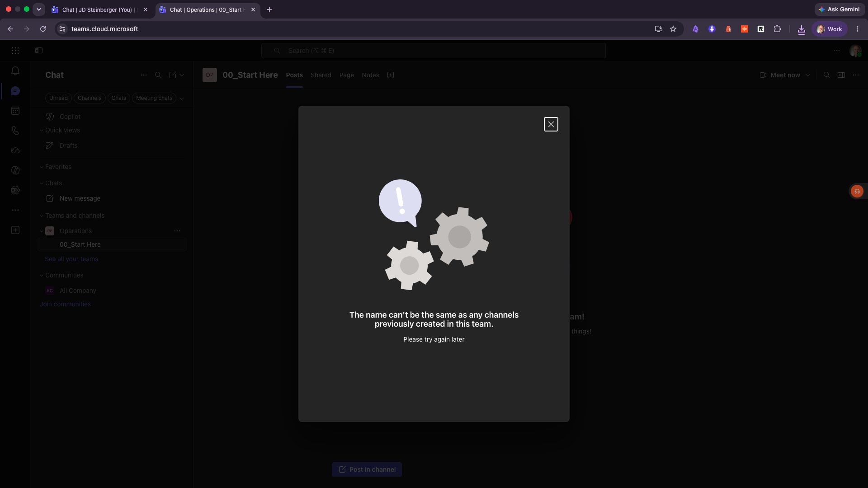Bookmark this page star icon

click(673, 29)
